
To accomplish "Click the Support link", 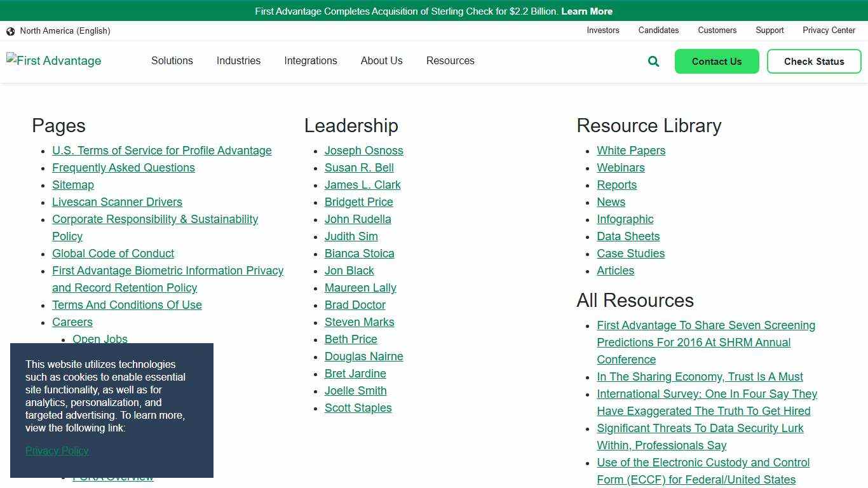I will (x=770, y=30).
